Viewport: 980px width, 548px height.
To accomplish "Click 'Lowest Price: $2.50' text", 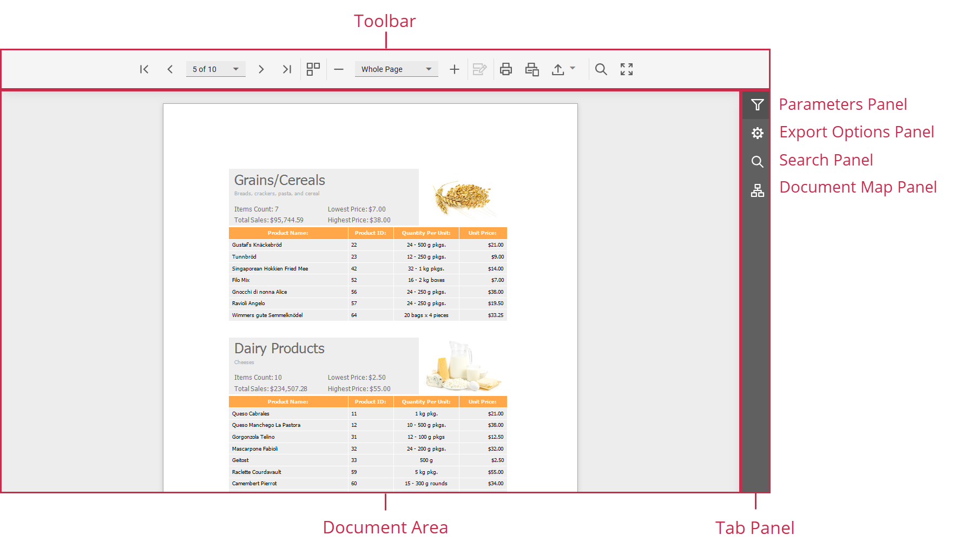I will pyautogui.click(x=357, y=378).
